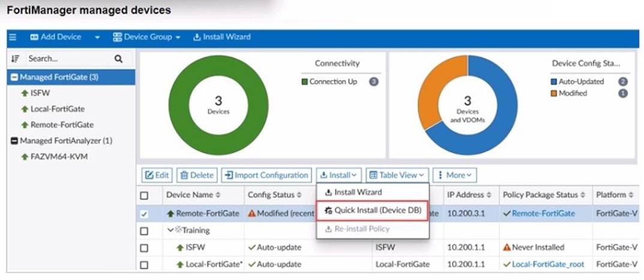Click the Never Installed warning icon

click(507, 248)
